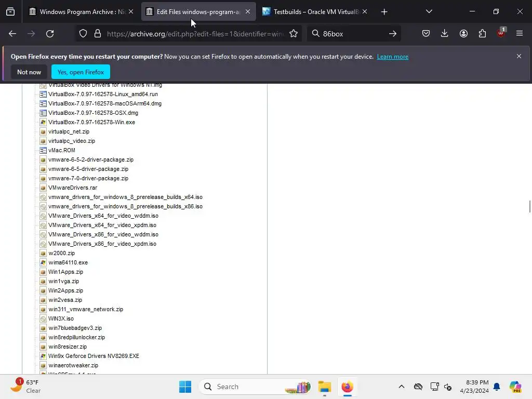Select the VMwareDrivers.rar file

pyautogui.click(x=73, y=188)
